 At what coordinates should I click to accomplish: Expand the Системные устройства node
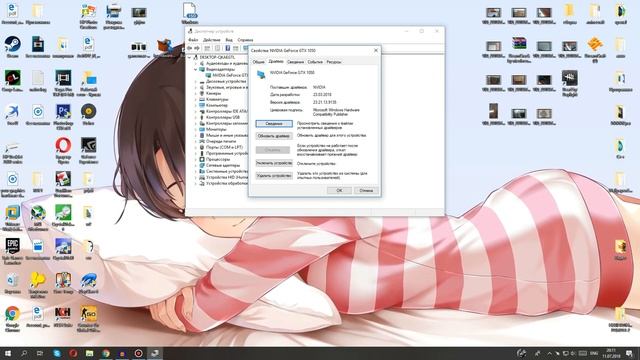[196, 171]
